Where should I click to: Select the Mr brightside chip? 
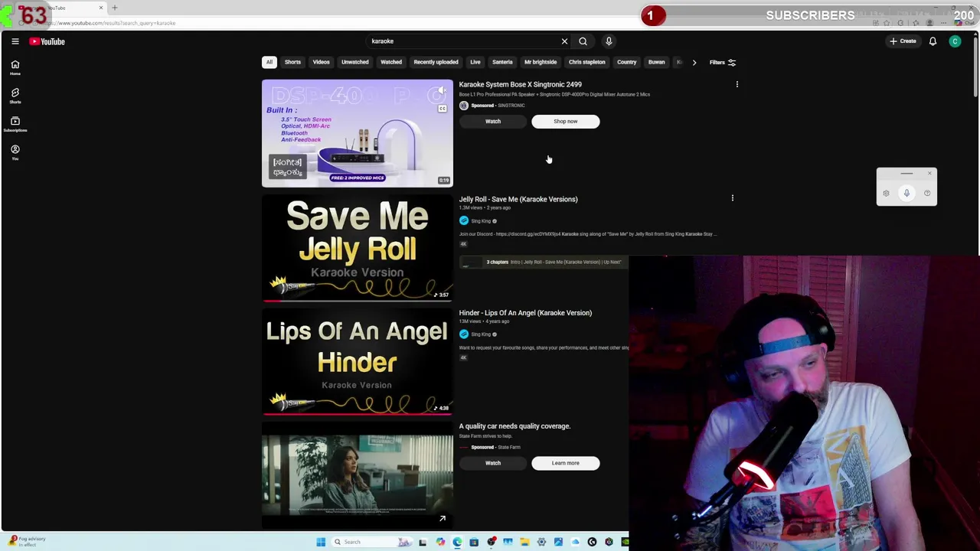(541, 62)
